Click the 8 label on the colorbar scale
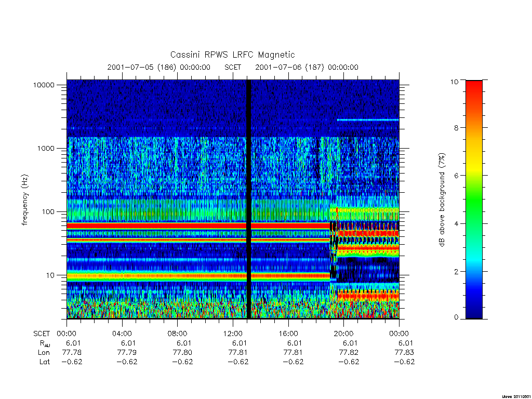The height and width of the screenshot is (399, 532). [456, 128]
